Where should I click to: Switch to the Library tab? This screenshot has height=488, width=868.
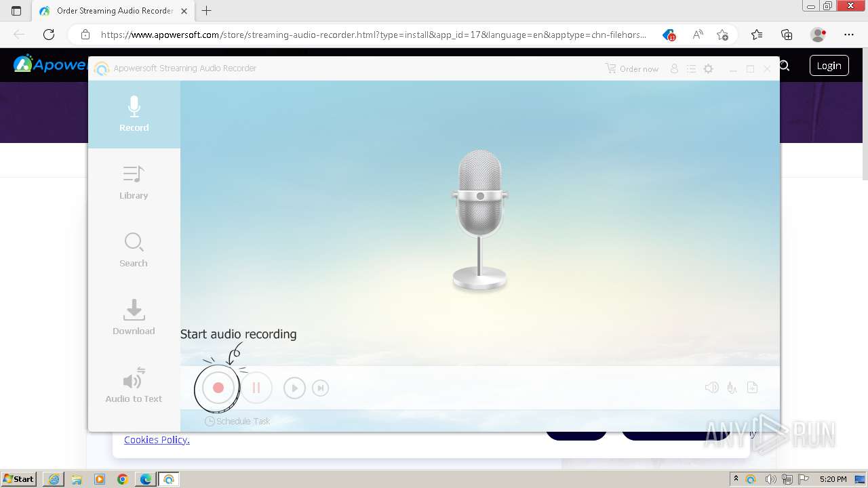point(134,182)
